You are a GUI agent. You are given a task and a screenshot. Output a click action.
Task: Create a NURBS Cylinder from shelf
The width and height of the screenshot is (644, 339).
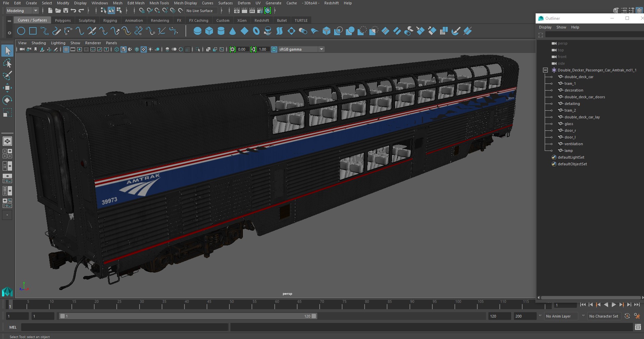(221, 31)
